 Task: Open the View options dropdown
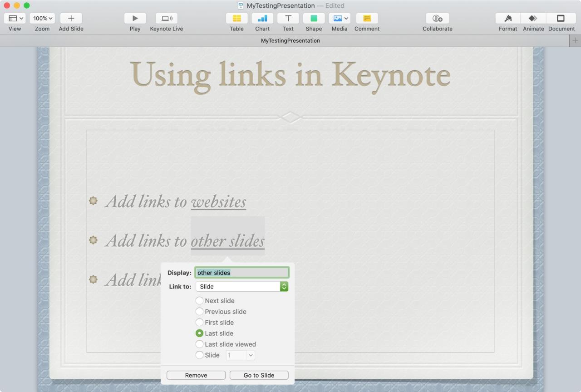point(15,19)
